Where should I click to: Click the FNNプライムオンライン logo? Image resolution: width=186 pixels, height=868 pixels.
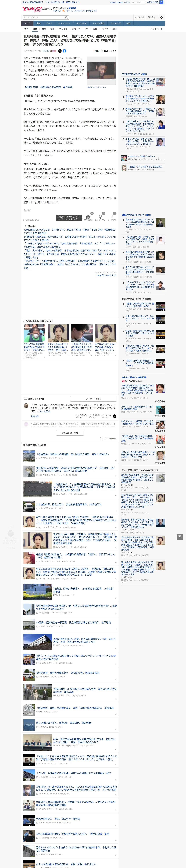point(104,51)
